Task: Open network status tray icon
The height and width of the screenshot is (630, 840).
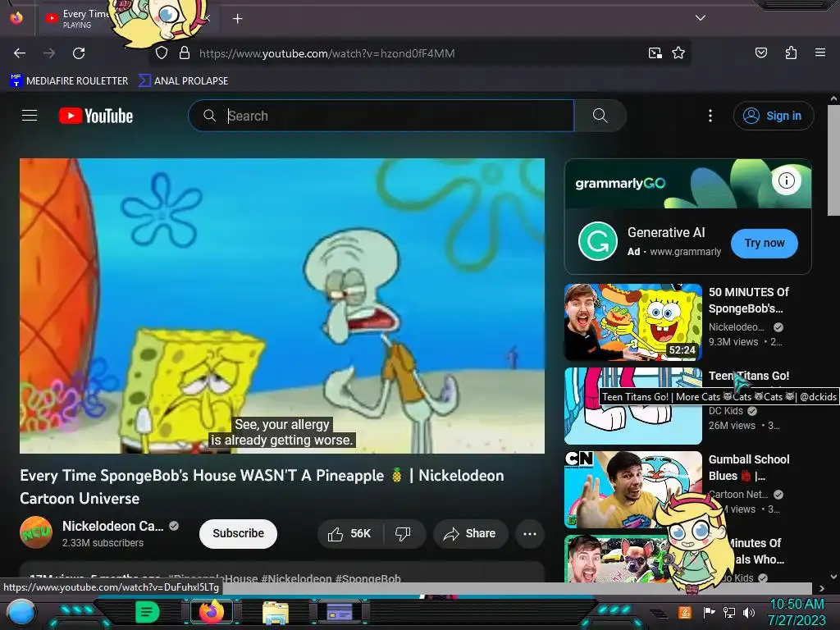Action: (x=728, y=612)
